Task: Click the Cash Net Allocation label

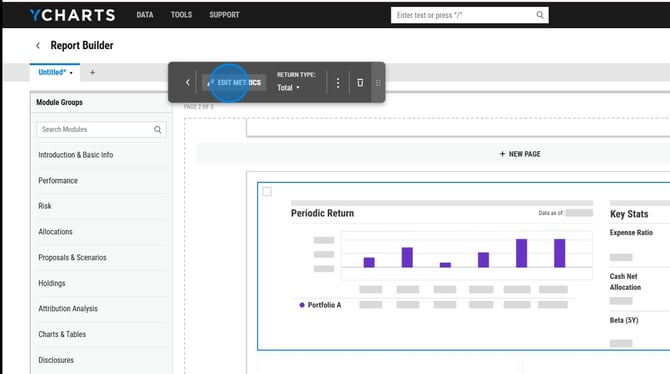Action: pos(625,282)
